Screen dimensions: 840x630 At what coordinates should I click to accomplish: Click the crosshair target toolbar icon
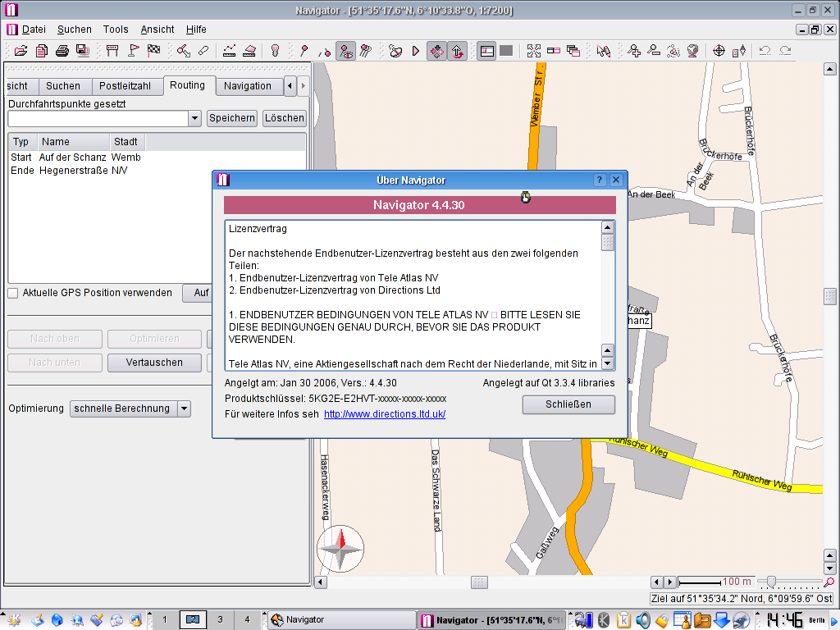pyautogui.click(x=719, y=51)
